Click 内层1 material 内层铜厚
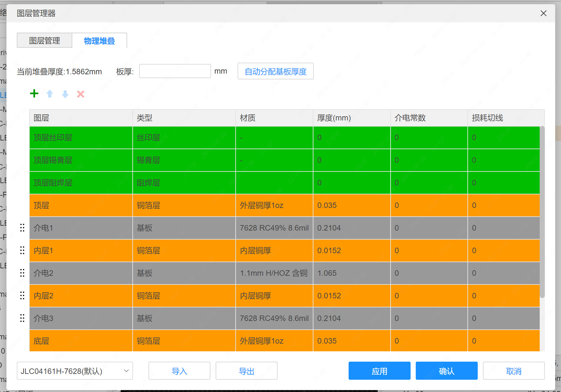The height and width of the screenshot is (392, 561). pyautogui.click(x=274, y=251)
